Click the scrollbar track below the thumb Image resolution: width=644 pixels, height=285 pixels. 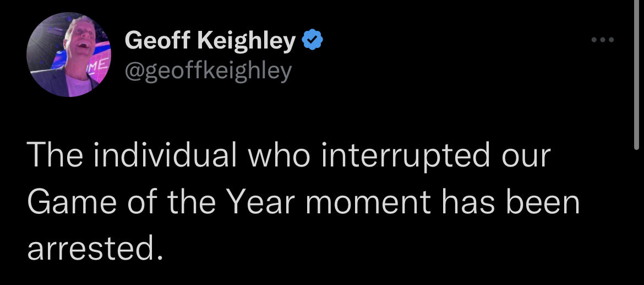[x=637, y=218]
